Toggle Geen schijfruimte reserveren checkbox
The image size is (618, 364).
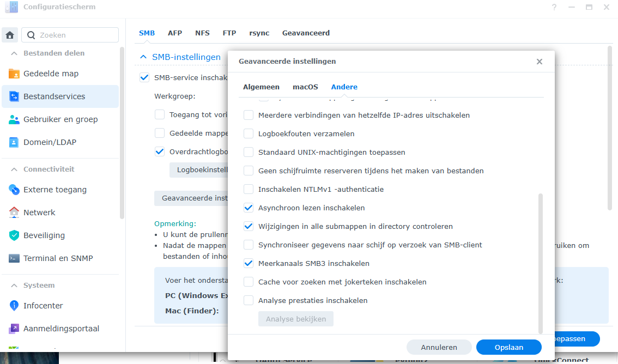click(x=249, y=171)
